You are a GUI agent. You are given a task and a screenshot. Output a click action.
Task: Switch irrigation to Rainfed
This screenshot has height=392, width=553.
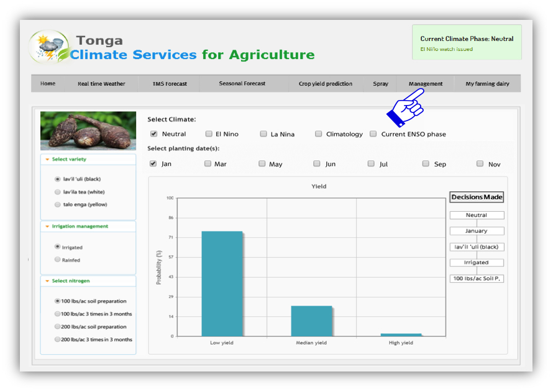(57, 260)
